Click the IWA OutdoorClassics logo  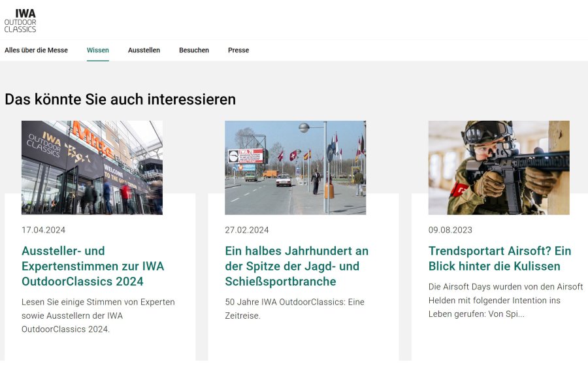pyautogui.click(x=20, y=21)
